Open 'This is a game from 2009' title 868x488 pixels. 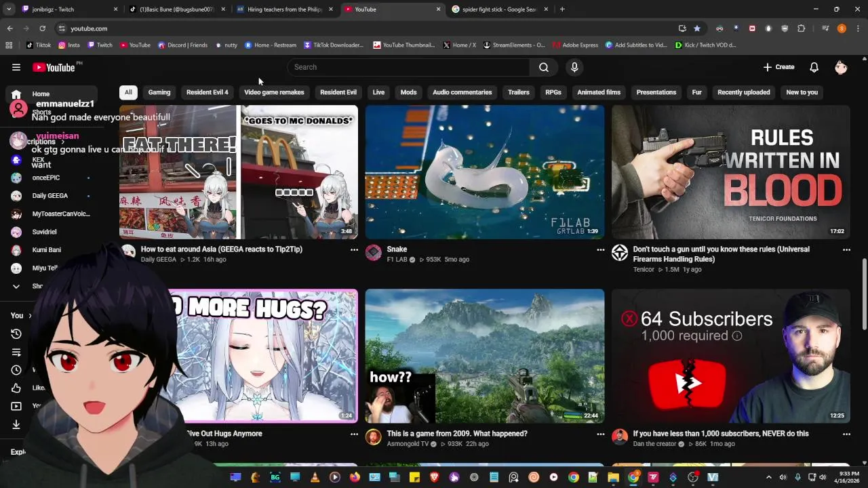tap(457, 434)
